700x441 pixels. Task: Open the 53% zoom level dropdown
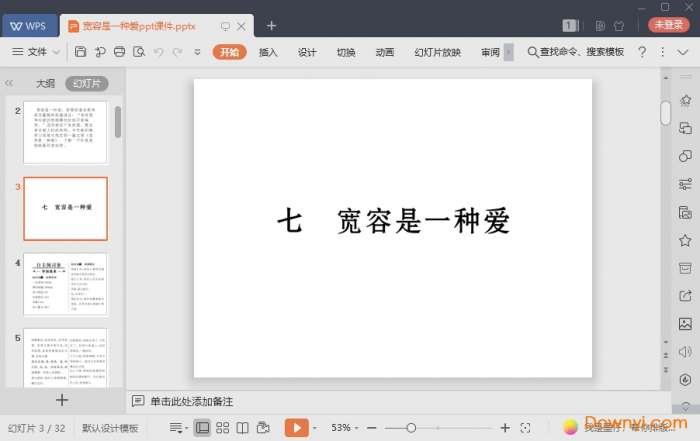(344, 428)
